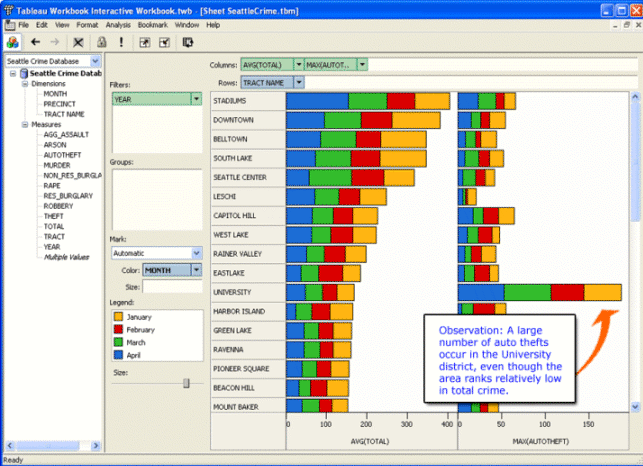Open the YEAR filter dropdown arrow

(x=196, y=99)
